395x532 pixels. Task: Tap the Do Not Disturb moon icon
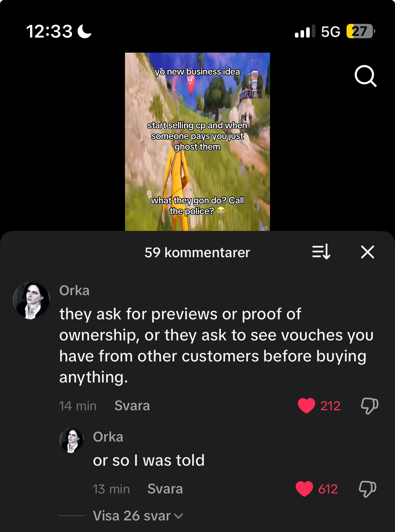coord(84,31)
